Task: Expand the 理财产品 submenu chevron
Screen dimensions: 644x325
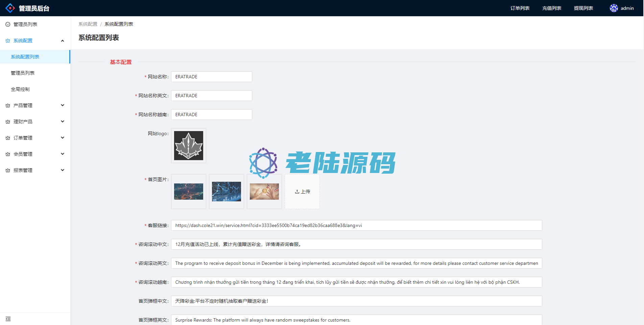Action: [63, 122]
